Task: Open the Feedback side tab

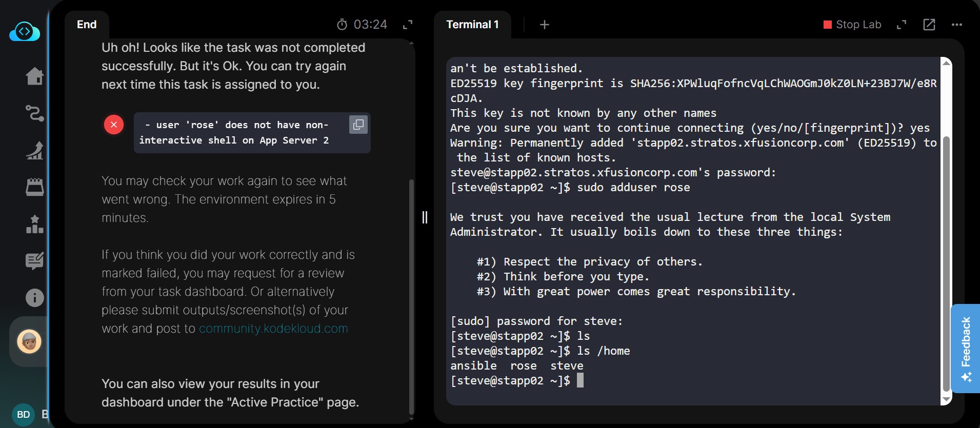Action: point(966,349)
